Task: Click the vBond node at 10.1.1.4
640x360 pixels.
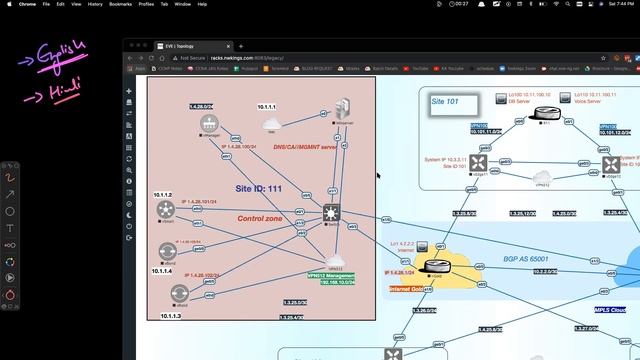Action: pos(167,251)
